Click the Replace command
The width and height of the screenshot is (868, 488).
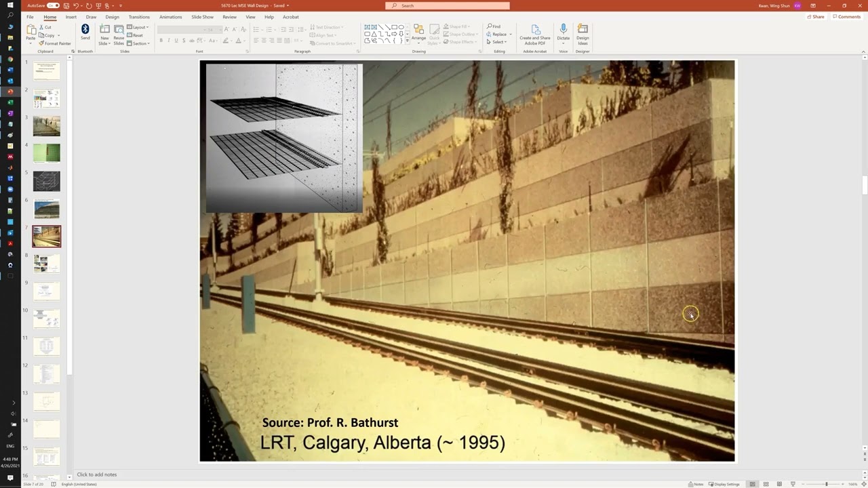coord(498,34)
